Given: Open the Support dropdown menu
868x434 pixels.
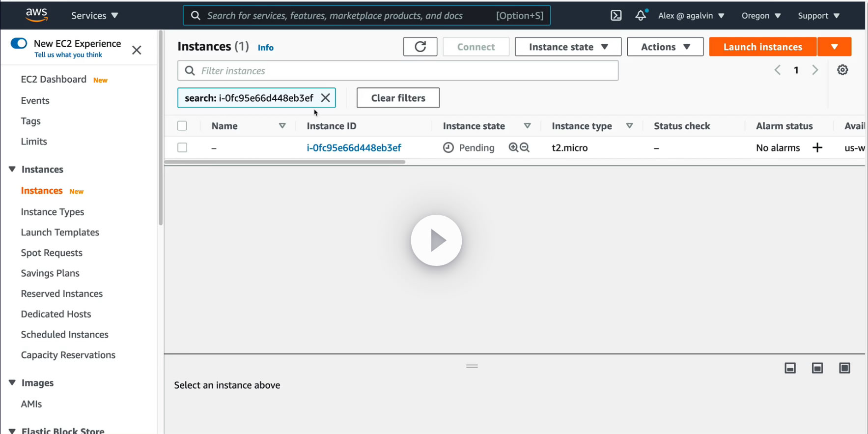Looking at the screenshot, I should point(819,16).
